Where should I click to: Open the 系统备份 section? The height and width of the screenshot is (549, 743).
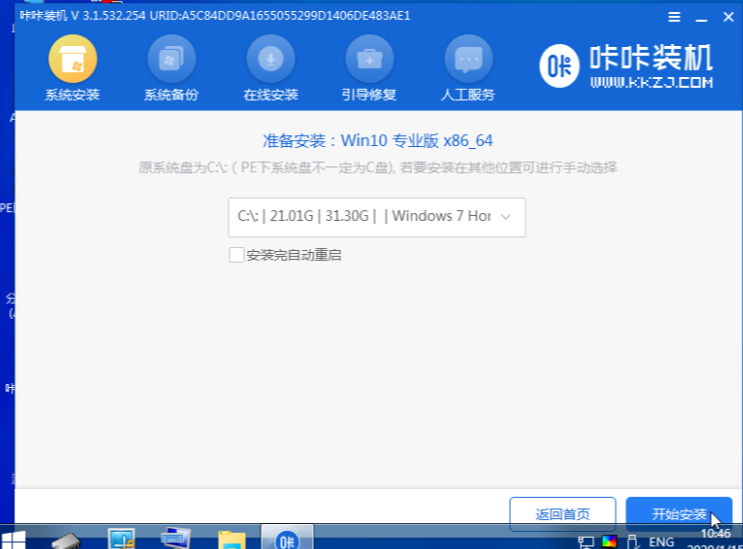[x=171, y=62]
